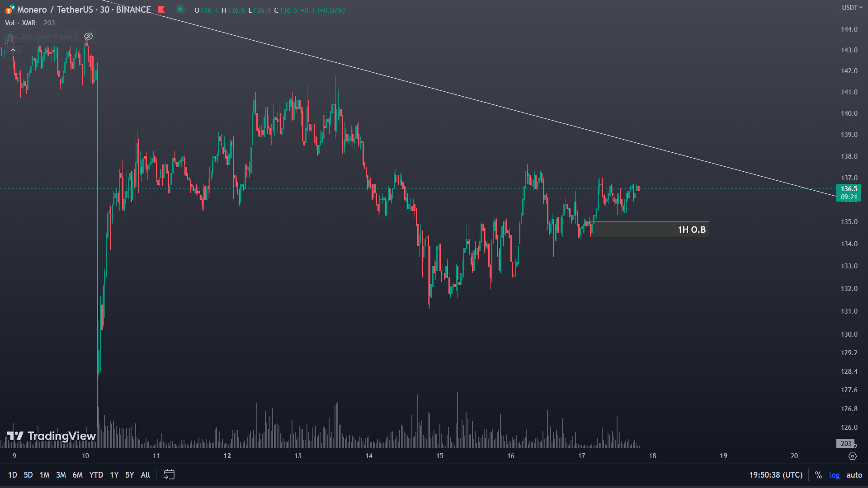Select the 1H O.B rectangle drawing
868x488 pixels.
tap(650, 230)
